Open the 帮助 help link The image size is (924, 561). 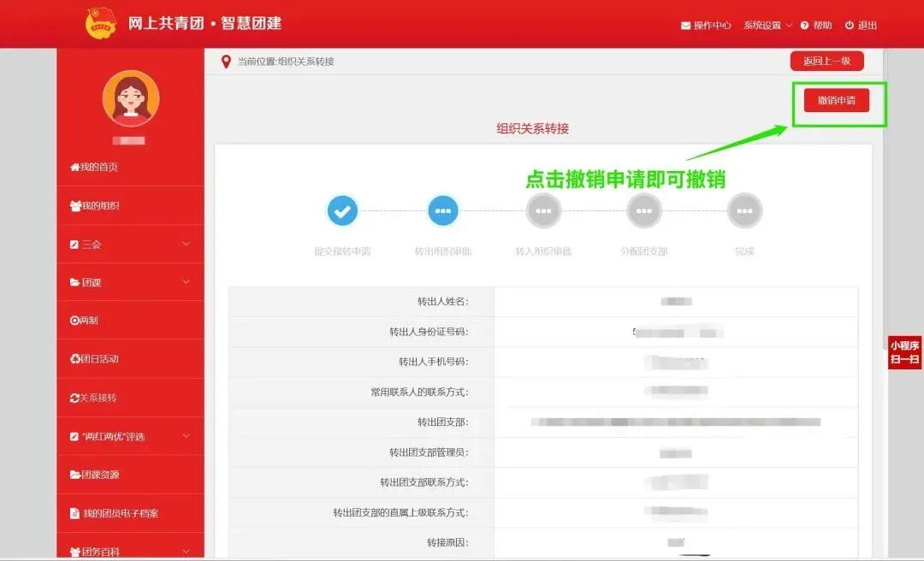coord(816,26)
